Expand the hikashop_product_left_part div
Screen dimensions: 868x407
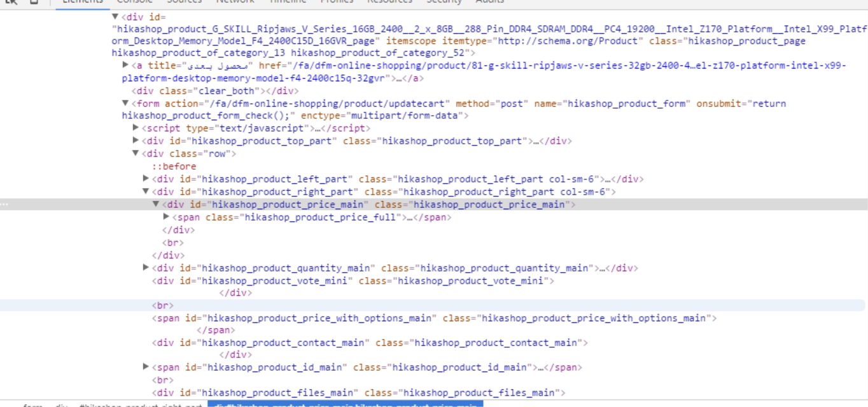point(146,179)
